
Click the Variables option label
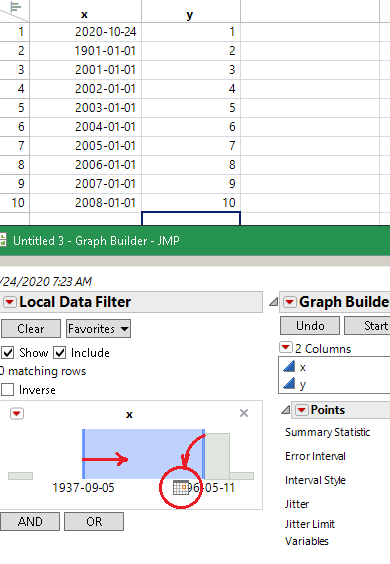[x=307, y=541]
